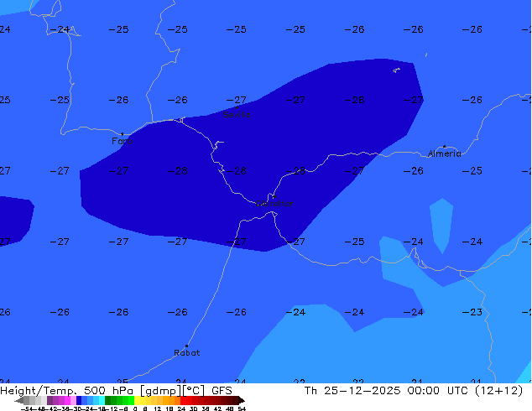Click the Rabat city dot marker
The width and height of the screenshot is (532, 411).
[186, 346]
